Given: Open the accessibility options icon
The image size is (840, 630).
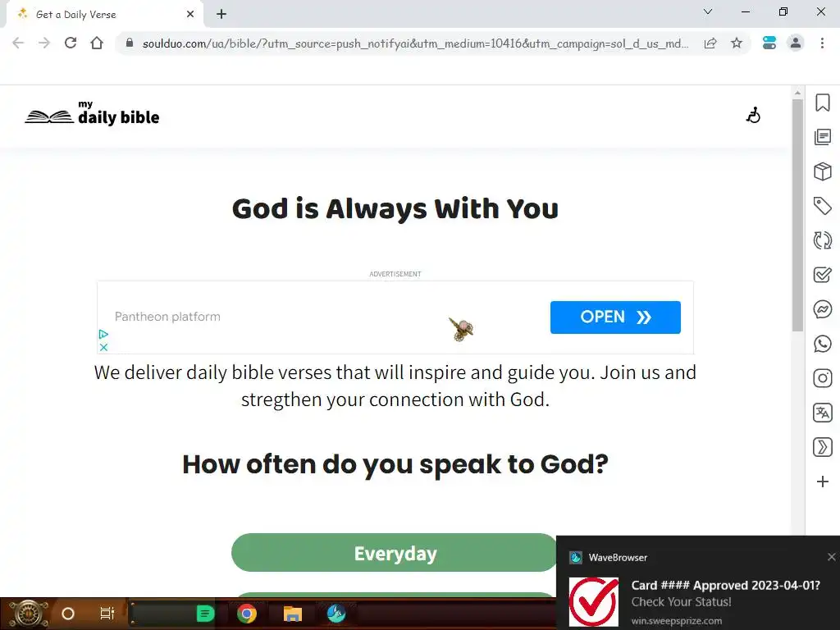Looking at the screenshot, I should [753, 115].
